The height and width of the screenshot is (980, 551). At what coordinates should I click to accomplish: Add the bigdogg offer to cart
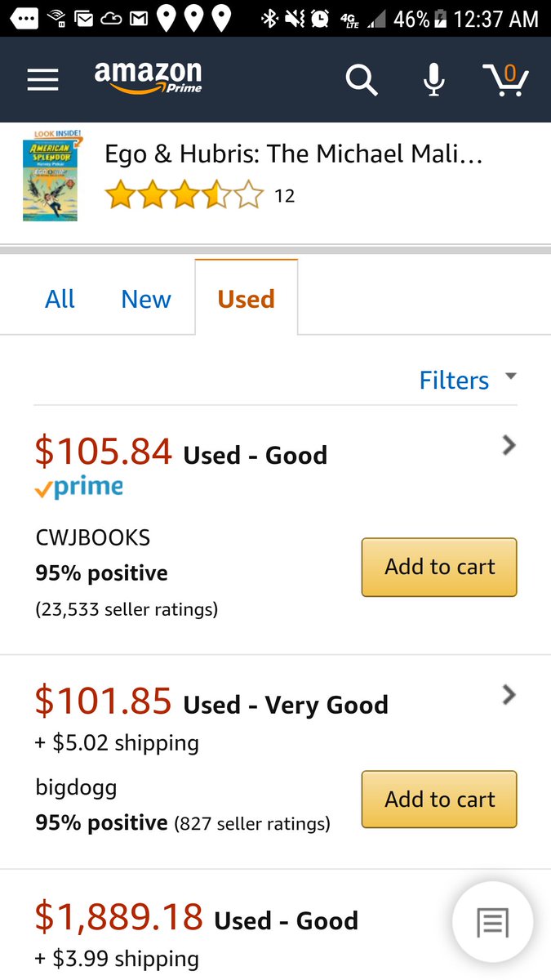[439, 800]
